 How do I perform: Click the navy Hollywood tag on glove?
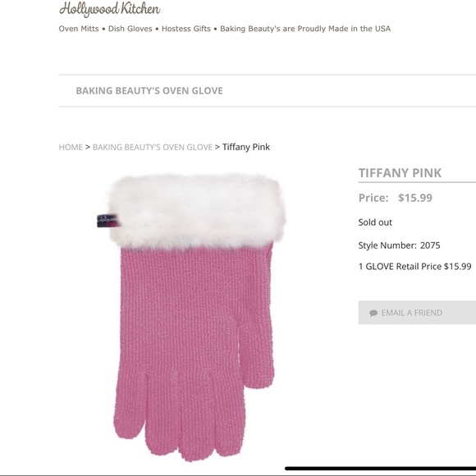coord(108,221)
